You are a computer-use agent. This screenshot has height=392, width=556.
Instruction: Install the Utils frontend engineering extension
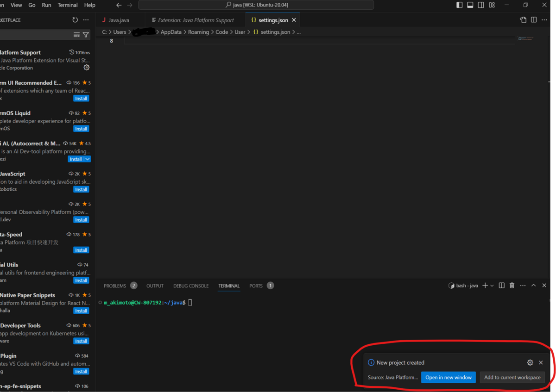pos(81,280)
